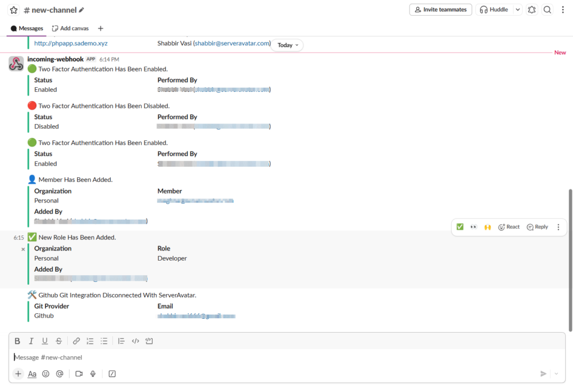Reply to the New Role message
Image resolution: width=573 pixels, height=392 pixels.
tap(537, 226)
